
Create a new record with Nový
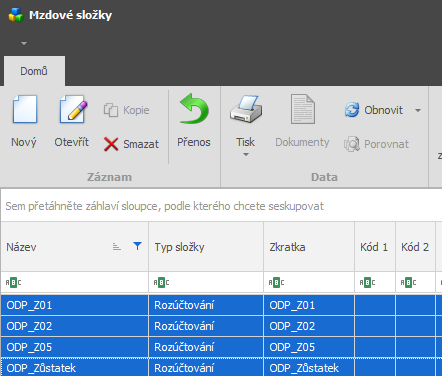coord(24,122)
